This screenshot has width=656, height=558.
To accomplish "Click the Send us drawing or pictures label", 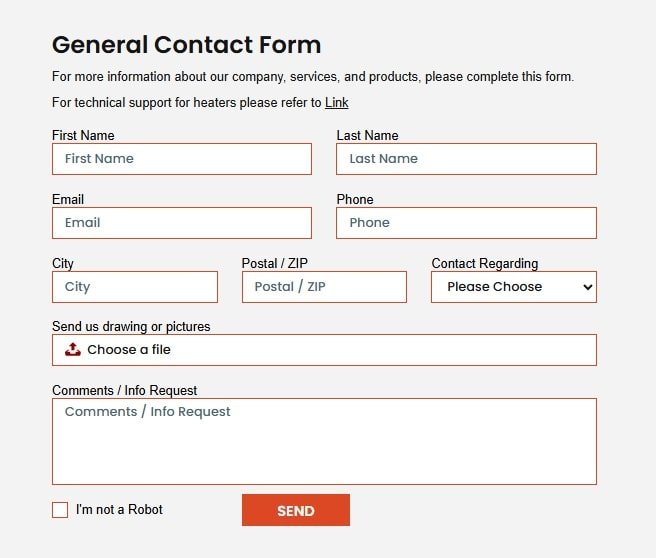I will click(x=131, y=326).
